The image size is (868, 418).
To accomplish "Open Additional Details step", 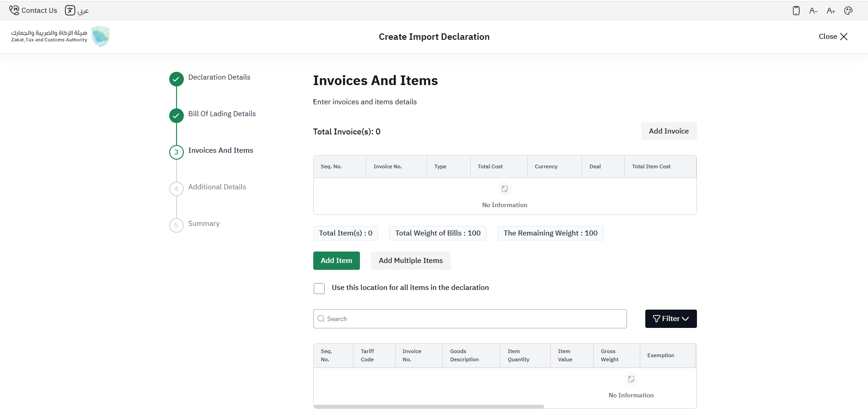I will click(x=217, y=187).
